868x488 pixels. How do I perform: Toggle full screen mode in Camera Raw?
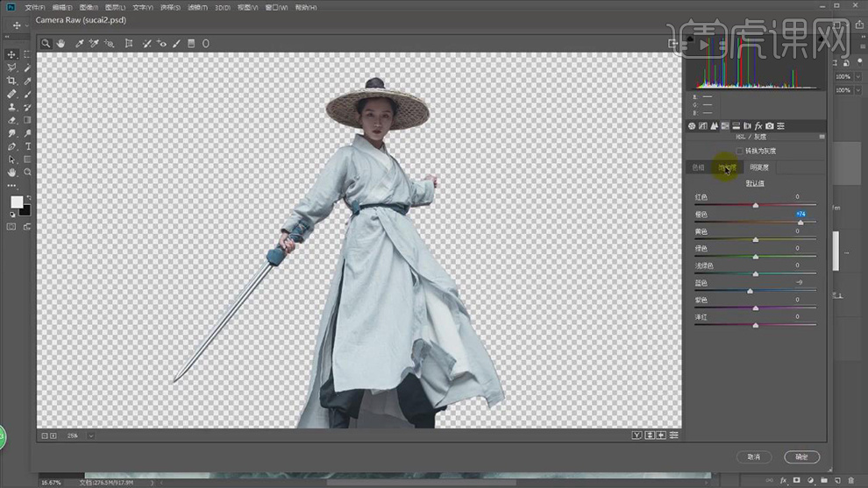pyautogui.click(x=672, y=43)
